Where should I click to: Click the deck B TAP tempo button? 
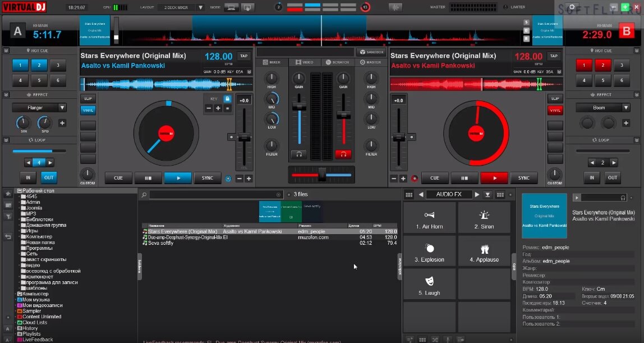tap(554, 56)
